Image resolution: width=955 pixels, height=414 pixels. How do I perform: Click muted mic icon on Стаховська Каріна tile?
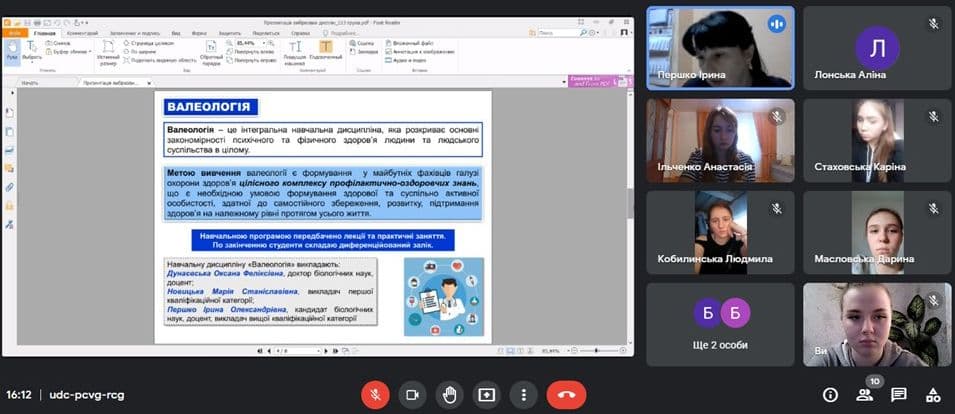click(x=933, y=116)
